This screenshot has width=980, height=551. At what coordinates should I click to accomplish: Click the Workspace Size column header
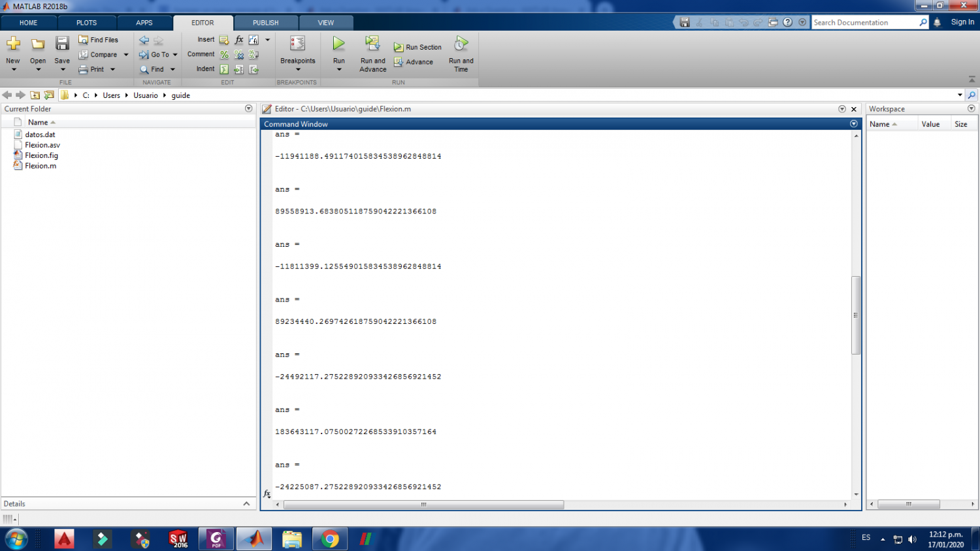click(x=961, y=124)
